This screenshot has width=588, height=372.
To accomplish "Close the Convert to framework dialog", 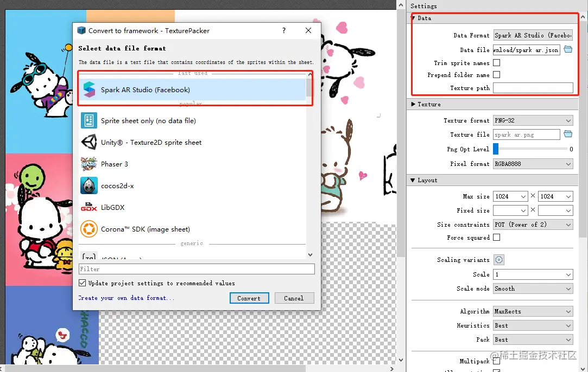I will click(x=308, y=30).
